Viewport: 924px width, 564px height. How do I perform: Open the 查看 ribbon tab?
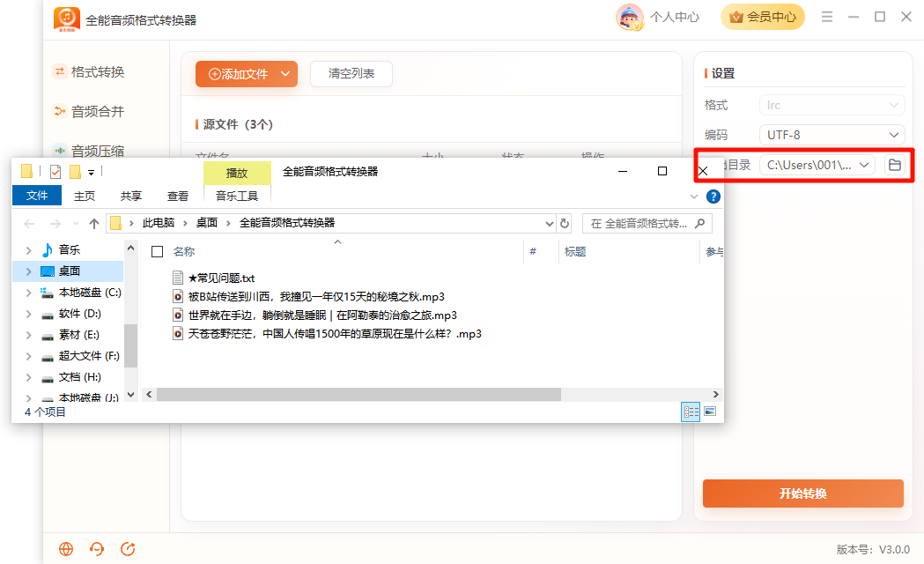click(177, 196)
